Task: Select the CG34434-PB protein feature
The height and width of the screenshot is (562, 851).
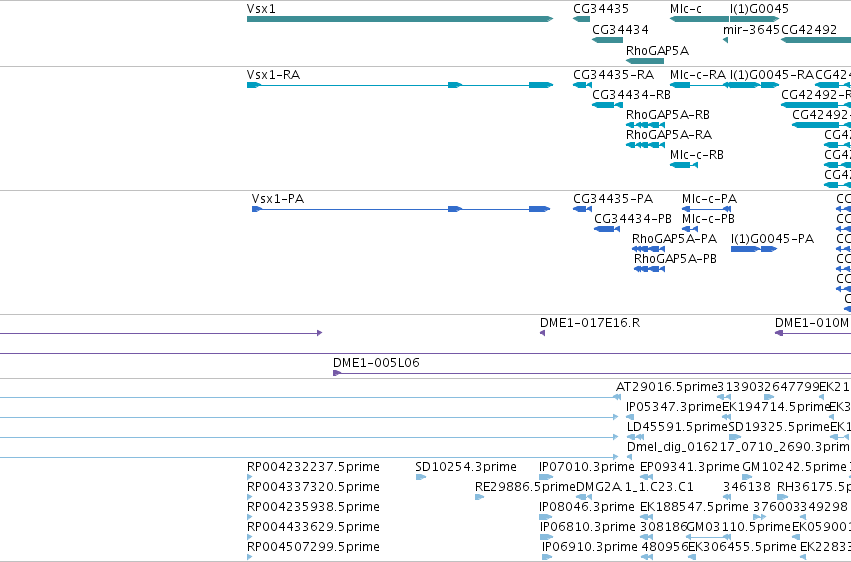Action: click(x=607, y=229)
